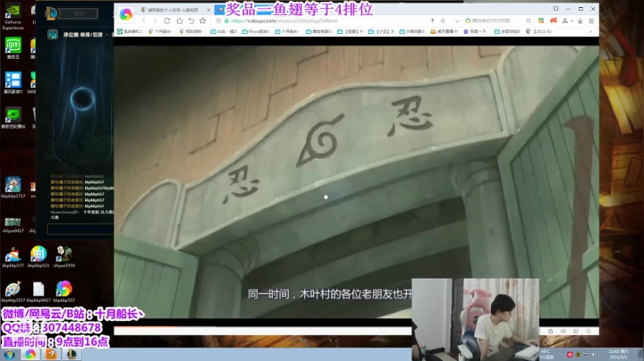This screenshot has width=644, height=361.
Task: Open the kkpkkp557 browser shortcut
Action: pos(64,291)
